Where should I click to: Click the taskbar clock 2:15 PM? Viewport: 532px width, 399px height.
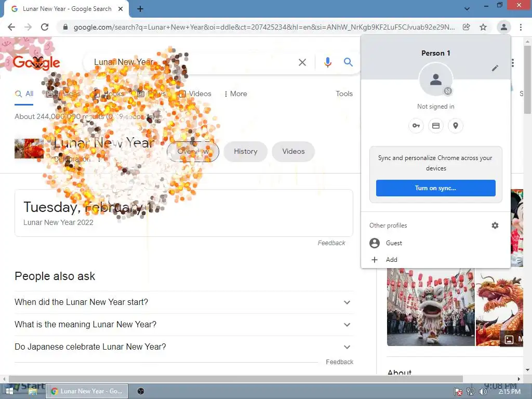[509, 392]
